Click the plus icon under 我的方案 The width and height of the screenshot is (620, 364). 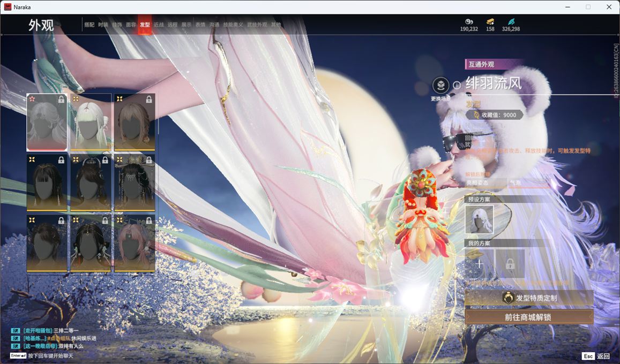click(479, 264)
